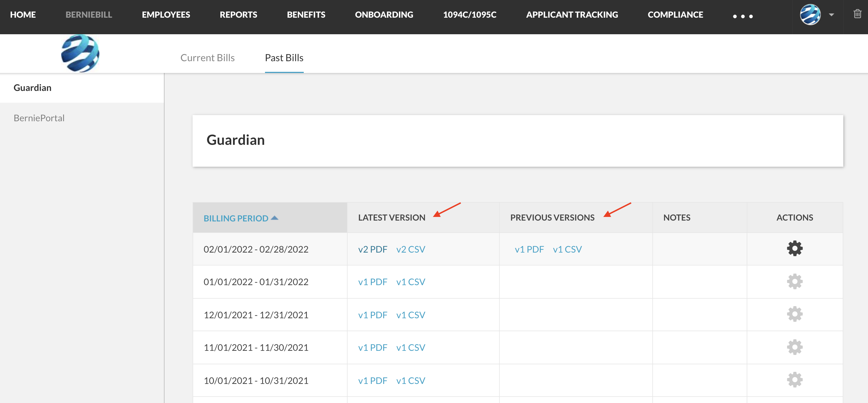
Task: Open the more options ellipsis menu
Action: [743, 16]
